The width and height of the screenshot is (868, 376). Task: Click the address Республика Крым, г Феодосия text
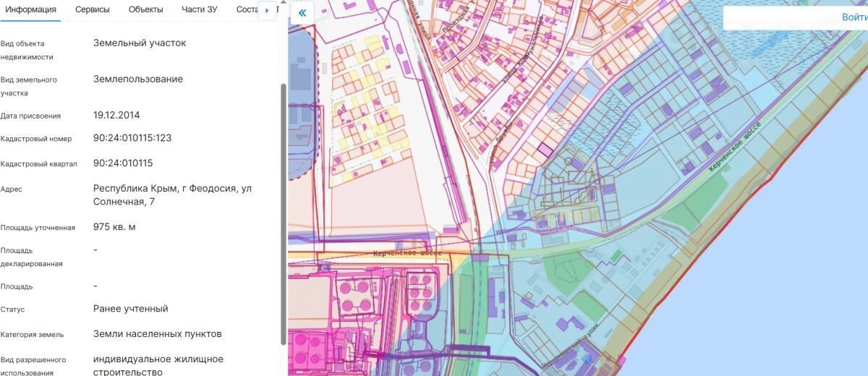172,189
